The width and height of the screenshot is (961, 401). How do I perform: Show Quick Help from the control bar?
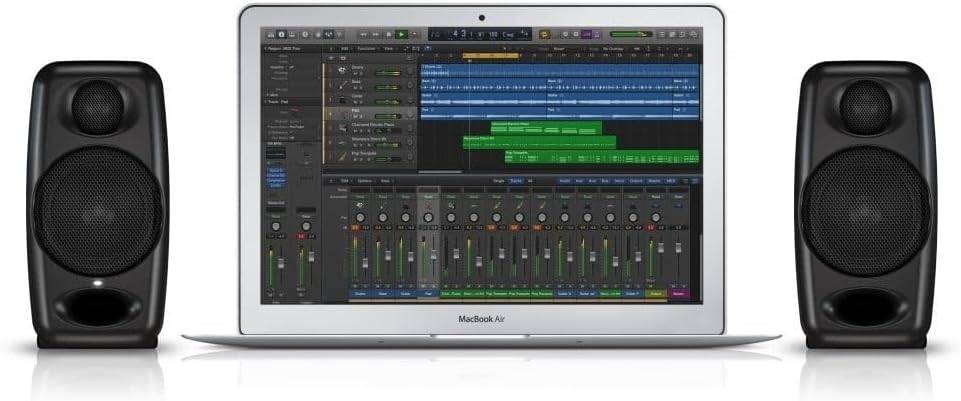[x=305, y=35]
